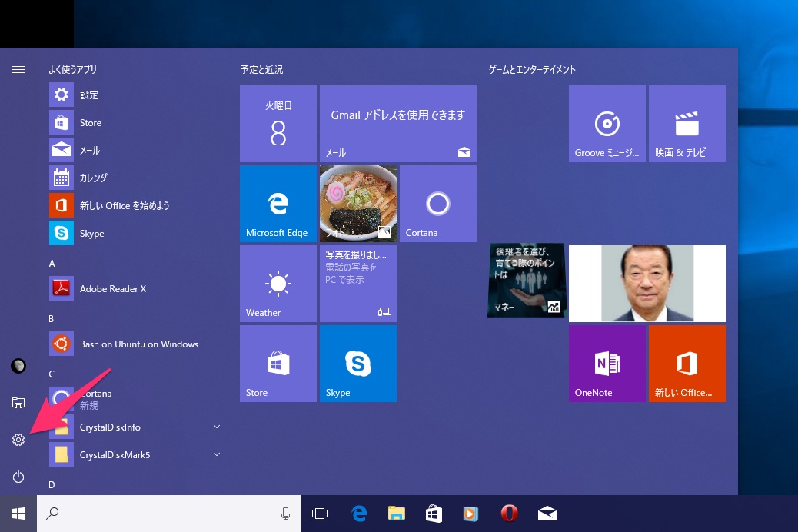Open カレンダー app in the list
The image size is (798, 532).
click(135, 178)
